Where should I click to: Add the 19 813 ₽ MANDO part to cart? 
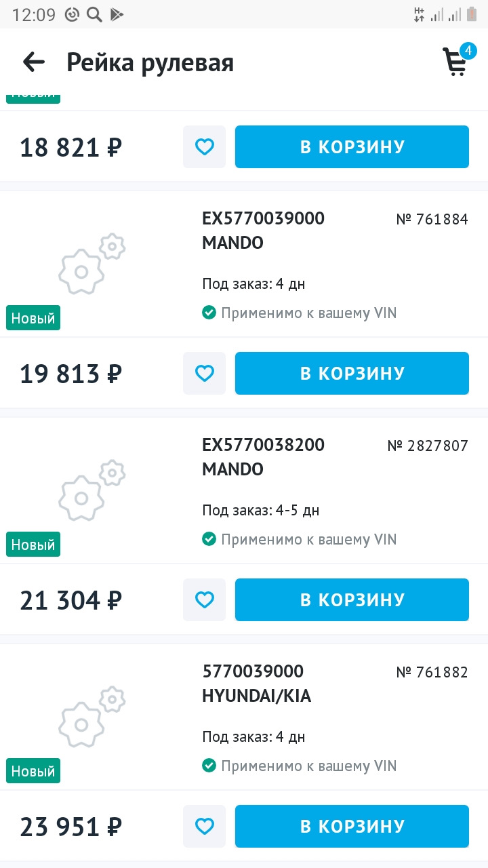(x=352, y=373)
